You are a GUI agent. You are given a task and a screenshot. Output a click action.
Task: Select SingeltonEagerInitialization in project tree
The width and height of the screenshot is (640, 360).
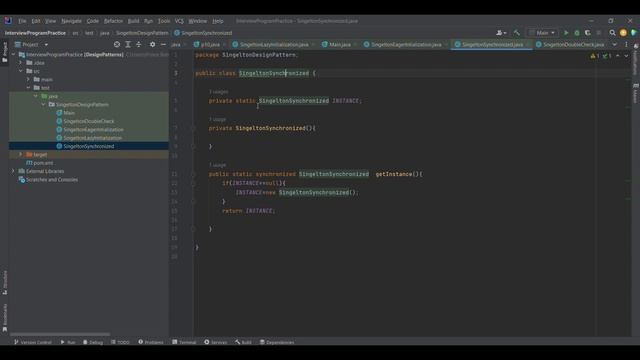click(x=93, y=129)
